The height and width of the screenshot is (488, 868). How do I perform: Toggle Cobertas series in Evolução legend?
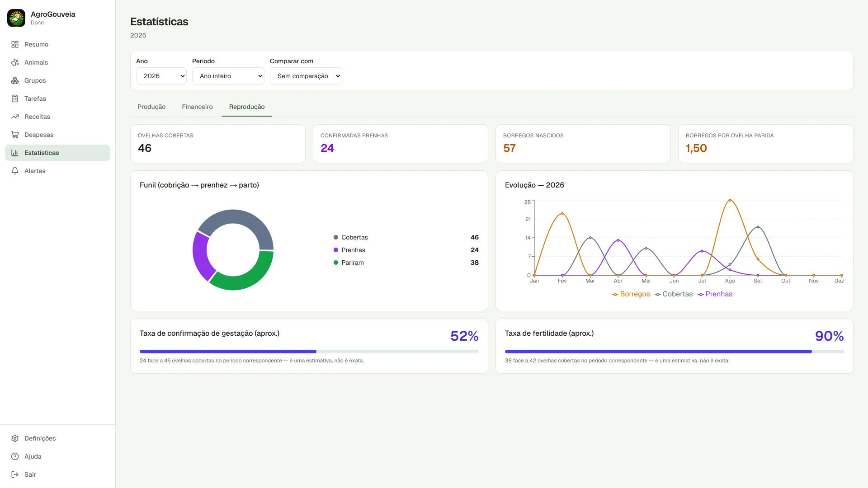674,294
